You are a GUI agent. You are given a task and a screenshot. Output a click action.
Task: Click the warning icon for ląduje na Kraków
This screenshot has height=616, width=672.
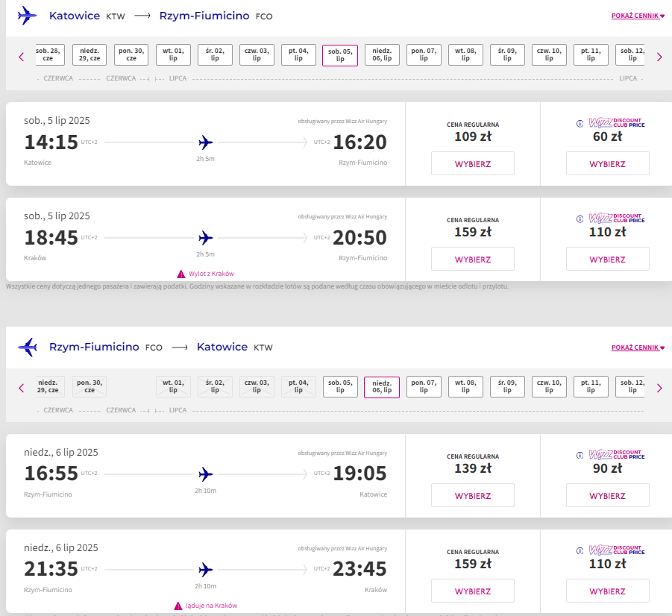(178, 606)
